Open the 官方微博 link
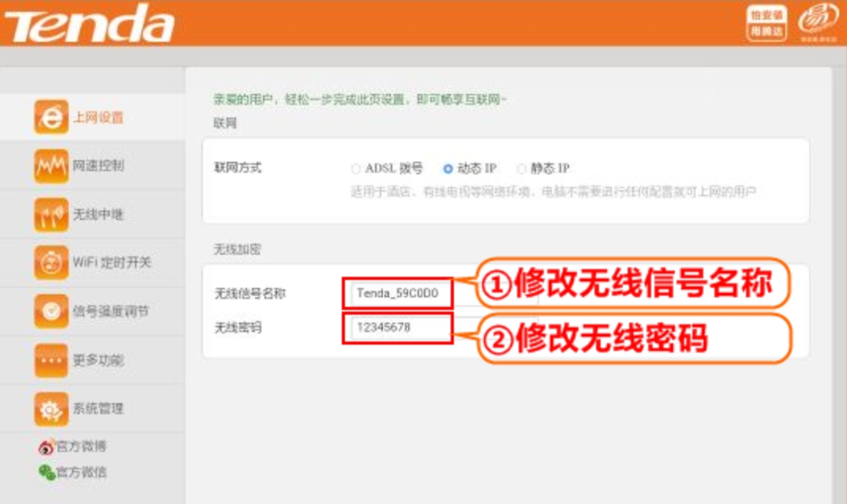The width and height of the screenshot is (847, 504). pos(81,446)
